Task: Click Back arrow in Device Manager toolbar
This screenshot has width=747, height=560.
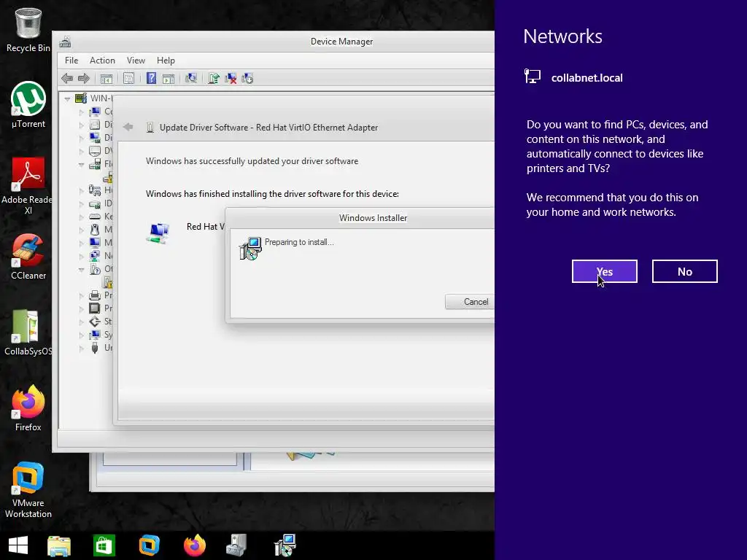Action: [67, 79]
